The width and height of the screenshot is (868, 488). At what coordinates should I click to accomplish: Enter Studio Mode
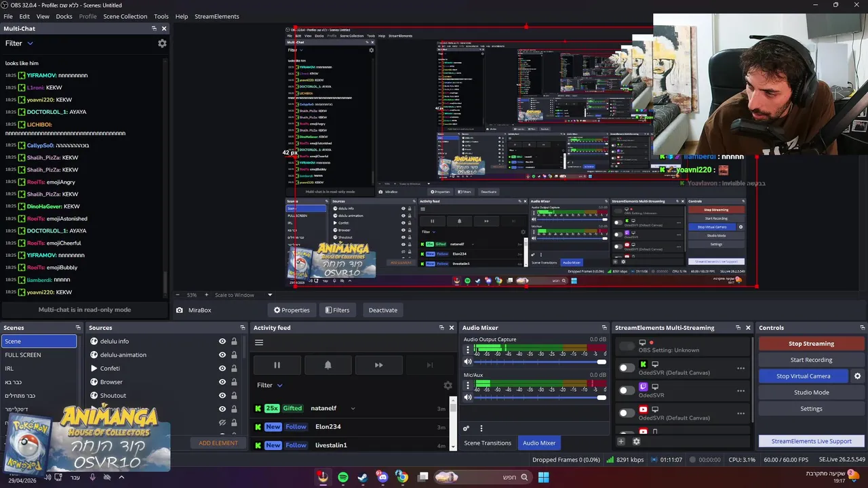coord(811,392)
